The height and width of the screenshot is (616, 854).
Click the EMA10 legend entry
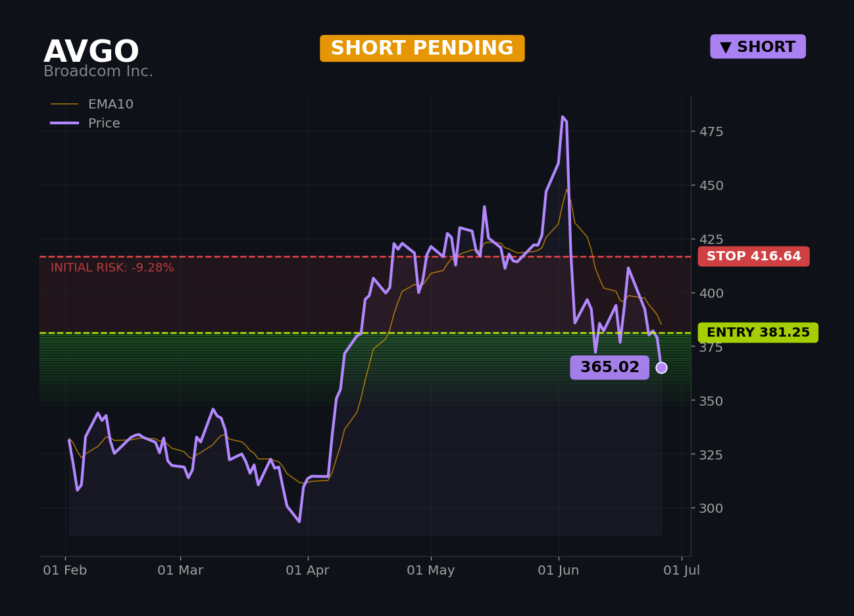[93, 105]
